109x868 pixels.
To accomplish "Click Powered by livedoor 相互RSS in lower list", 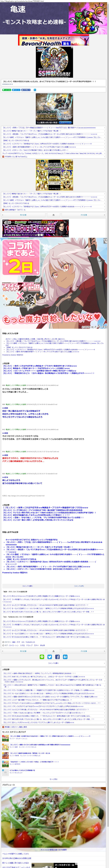I will click(x=15, y=572).
